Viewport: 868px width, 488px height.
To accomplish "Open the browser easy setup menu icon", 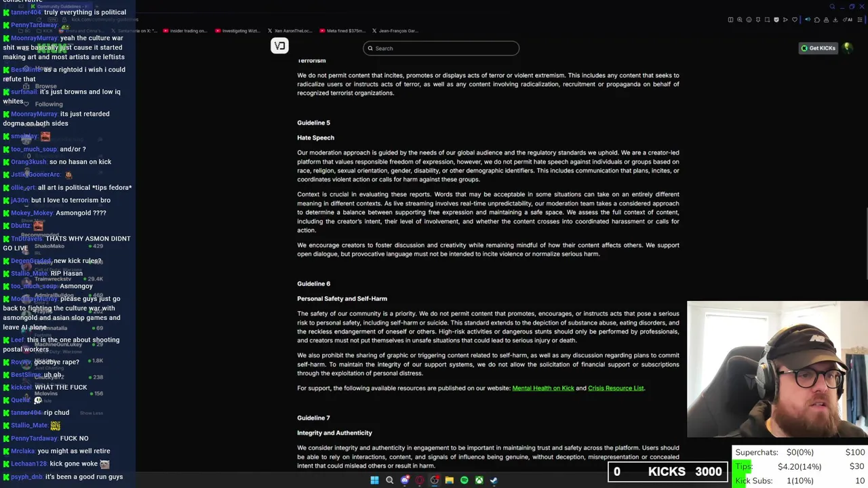I will tap(860, 20).
